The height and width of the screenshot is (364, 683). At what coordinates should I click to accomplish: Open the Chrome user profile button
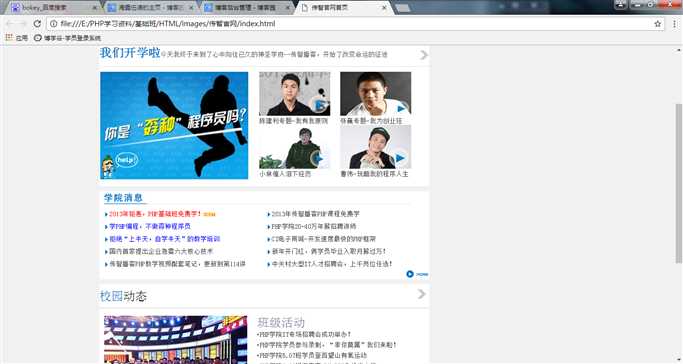point(620,4)
